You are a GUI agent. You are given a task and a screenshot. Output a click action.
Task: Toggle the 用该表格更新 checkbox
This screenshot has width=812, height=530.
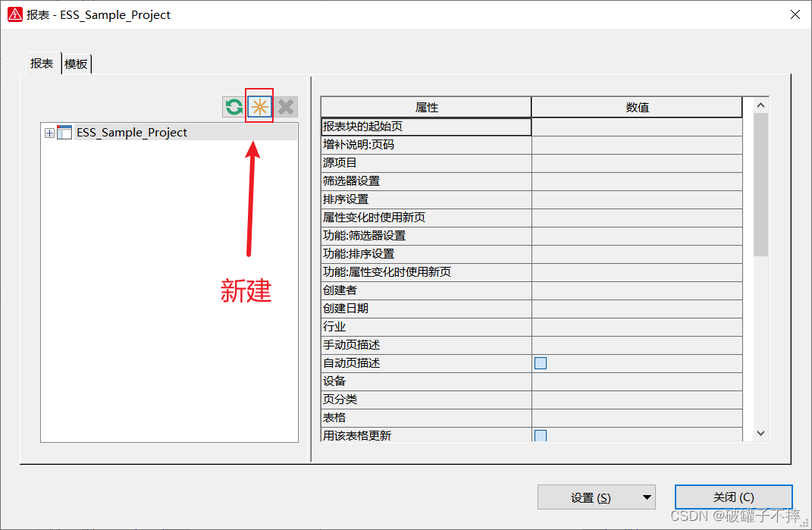click(x=541, y=435)
